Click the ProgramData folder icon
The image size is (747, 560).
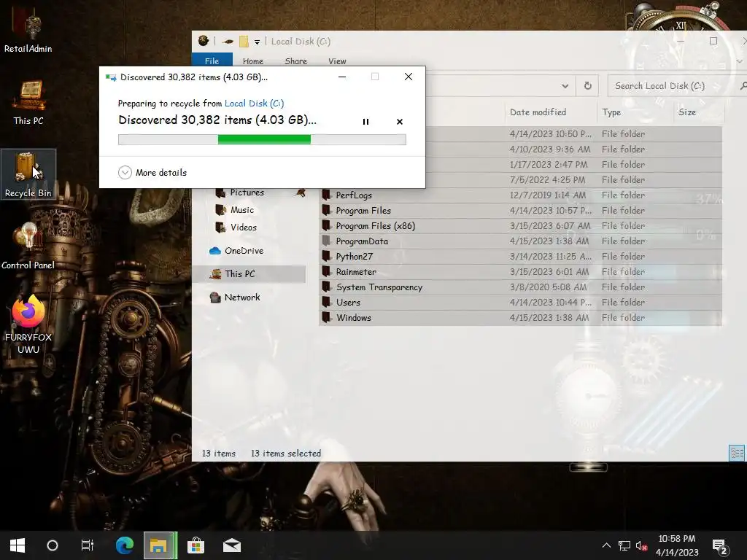pos(326,241)
